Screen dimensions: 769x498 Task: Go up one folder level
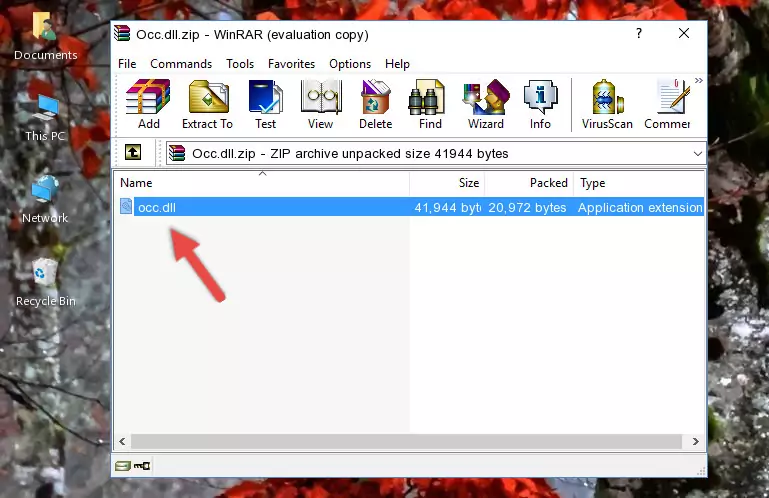coord(133,153)
